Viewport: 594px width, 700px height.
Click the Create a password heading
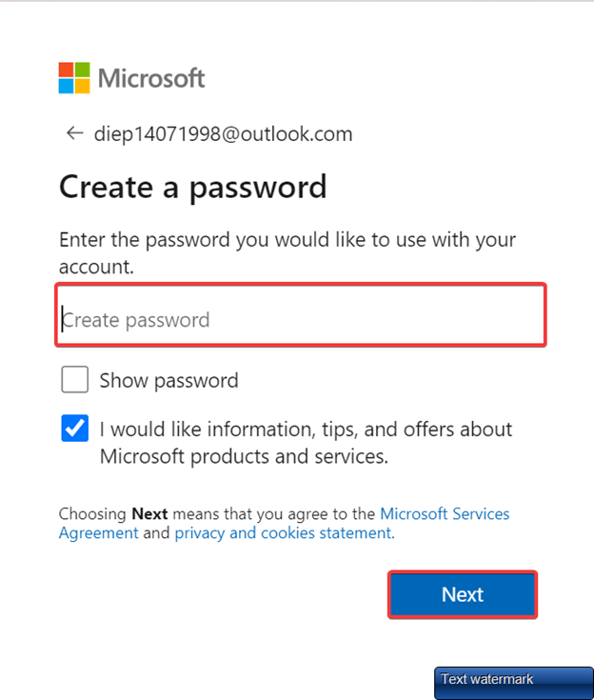pos(192,187)
